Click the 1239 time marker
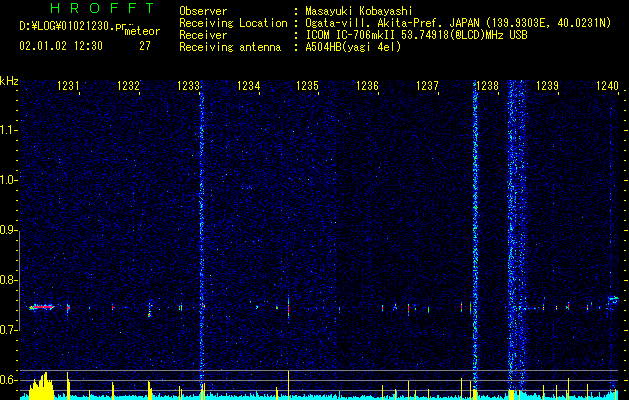This screenshot has width=629, height=400. (547, 86)
